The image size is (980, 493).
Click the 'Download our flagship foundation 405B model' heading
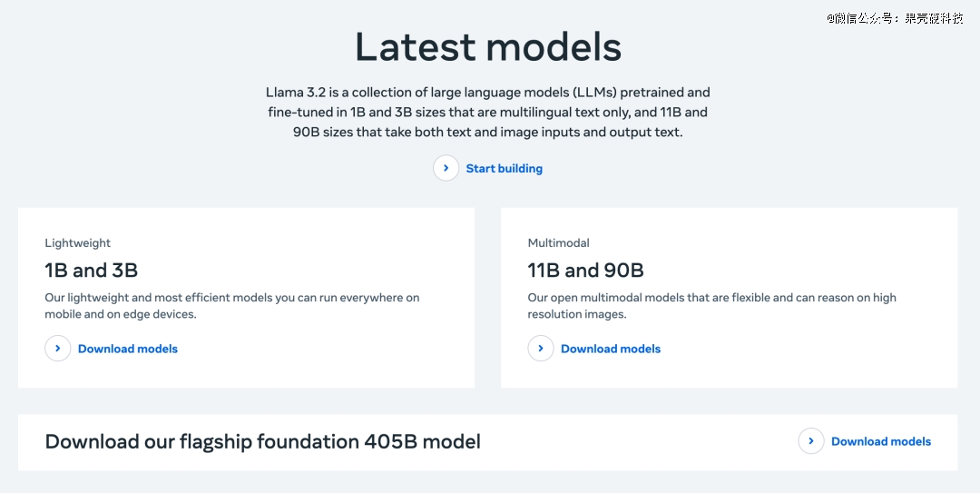pos(263,441)
